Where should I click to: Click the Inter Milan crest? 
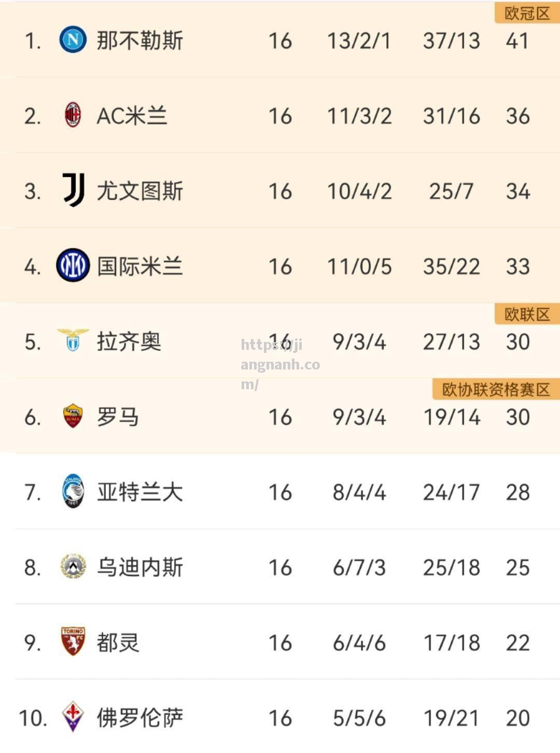click(73, 265)
